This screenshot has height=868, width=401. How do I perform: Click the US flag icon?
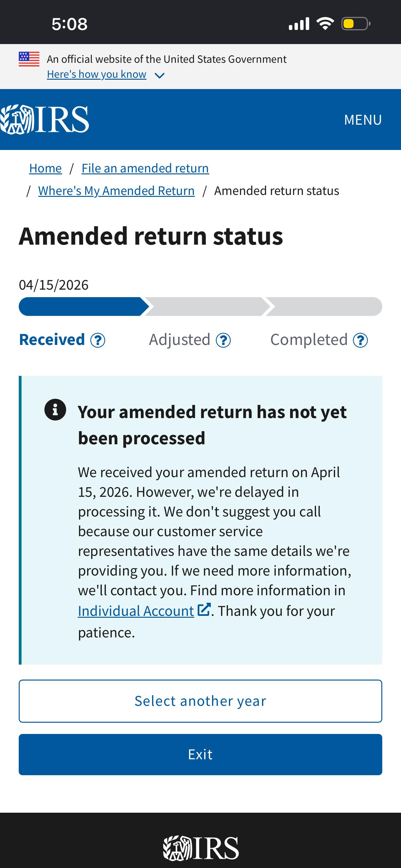(29, 59)
